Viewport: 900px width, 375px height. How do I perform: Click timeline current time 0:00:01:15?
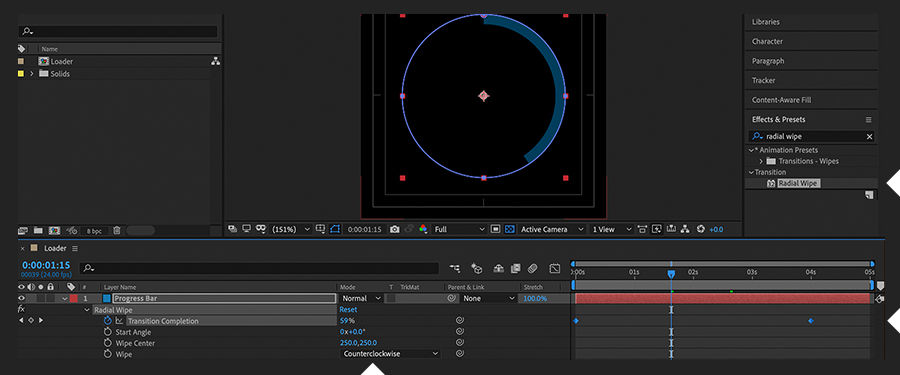tap(46, 265)
